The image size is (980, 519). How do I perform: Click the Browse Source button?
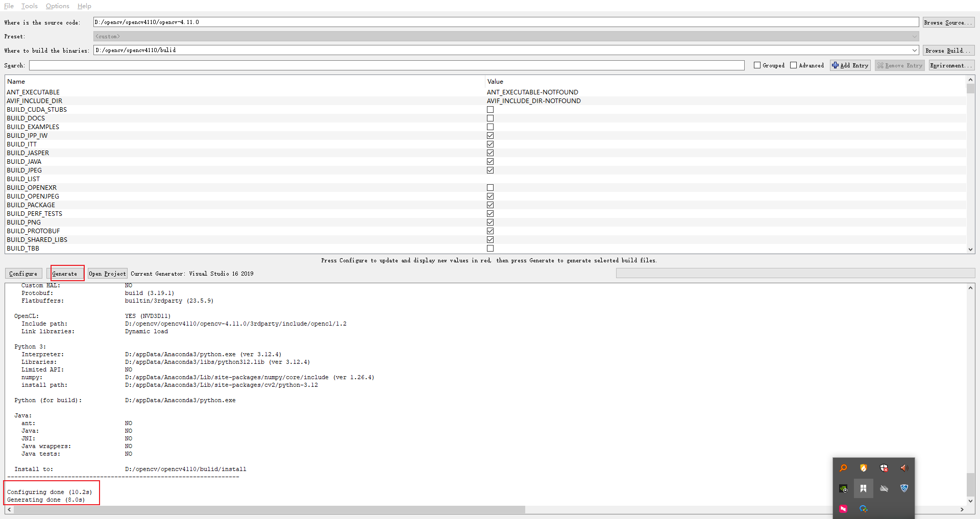948,22
